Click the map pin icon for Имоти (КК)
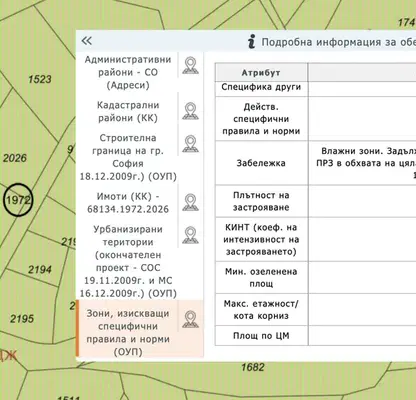Viewport: 416px width, 400px height. coord(190,202)
